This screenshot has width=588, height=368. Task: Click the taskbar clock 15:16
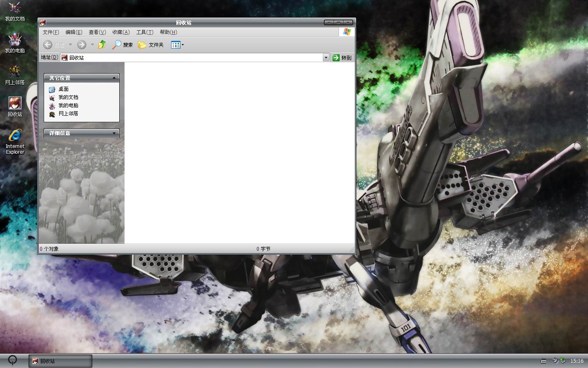[577, 361]
